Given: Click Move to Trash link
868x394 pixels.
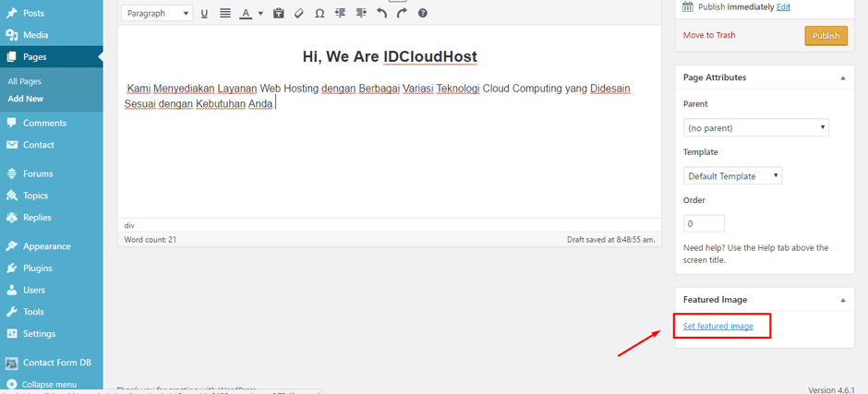Looking at the screenshot, I should click(x=709, y=35).
